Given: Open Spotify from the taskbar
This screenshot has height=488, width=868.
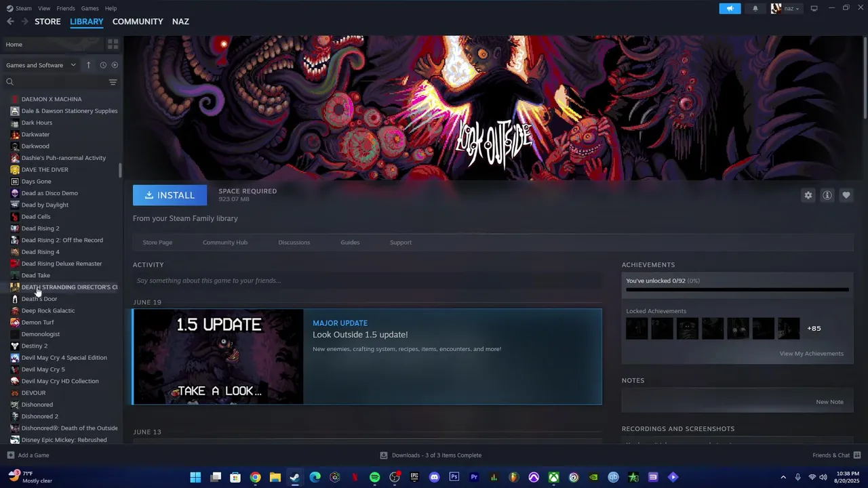Looking at the screenshot, I should [x=375, y=477].
